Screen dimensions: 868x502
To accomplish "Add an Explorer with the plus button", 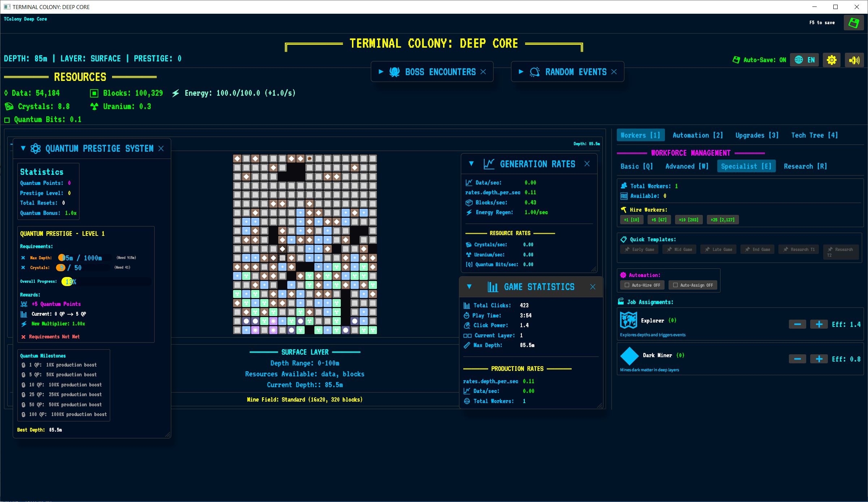I will tap(819, 324).
